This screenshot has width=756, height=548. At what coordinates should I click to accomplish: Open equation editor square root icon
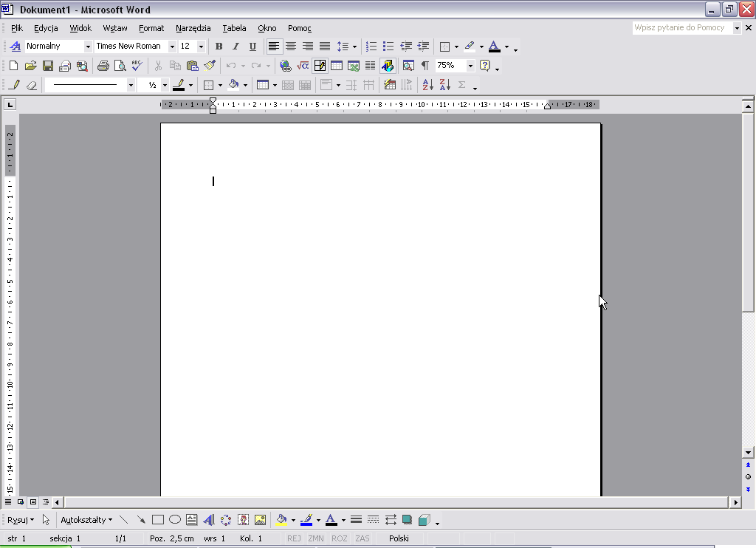click(303, 66)
